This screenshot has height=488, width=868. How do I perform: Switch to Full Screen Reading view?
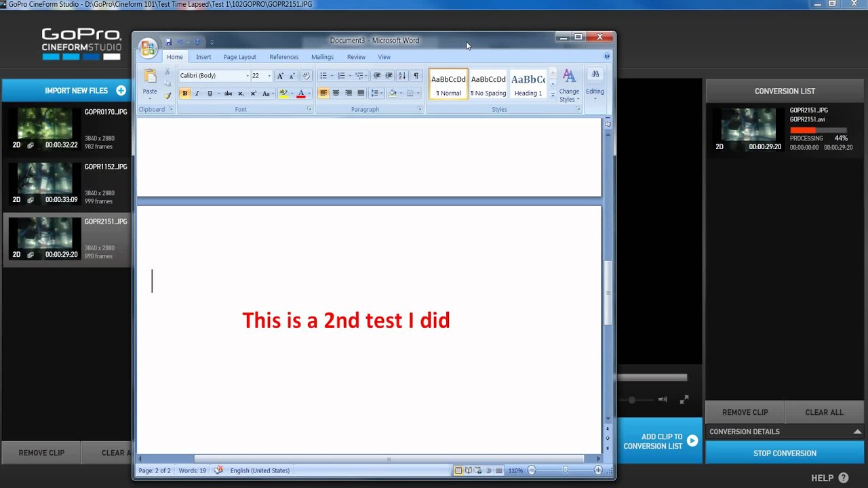pyautogui.click(x=469, y=470)
